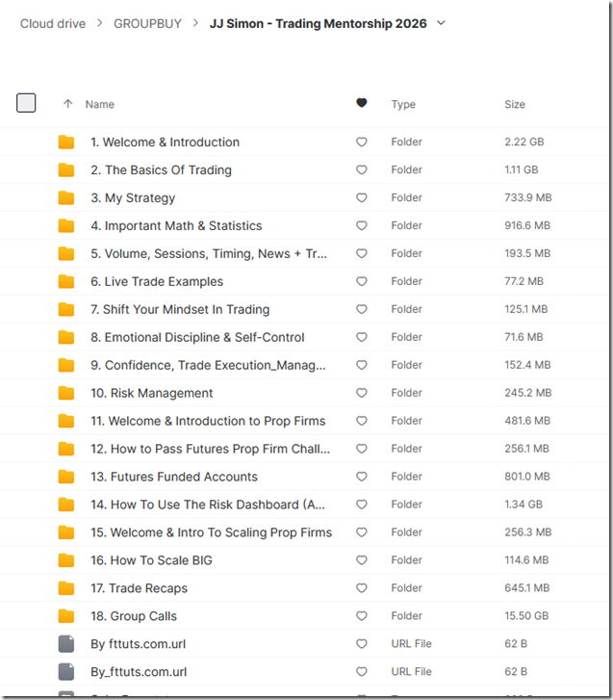
Task: Select row name 9. Confidence, Trade Execution_Manag...
Action: click(209, 365)
